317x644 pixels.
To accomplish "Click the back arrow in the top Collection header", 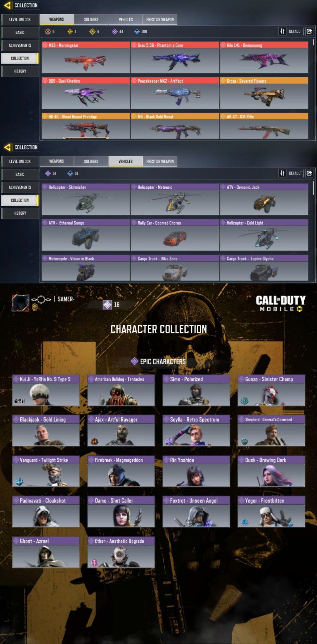I will point(7,5).
